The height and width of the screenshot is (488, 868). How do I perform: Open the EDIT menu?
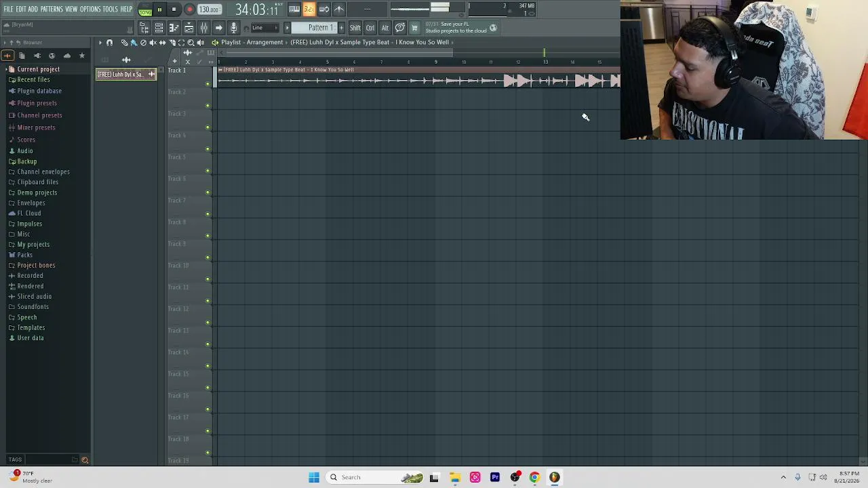pyautogui.click(x=21, y=9)
